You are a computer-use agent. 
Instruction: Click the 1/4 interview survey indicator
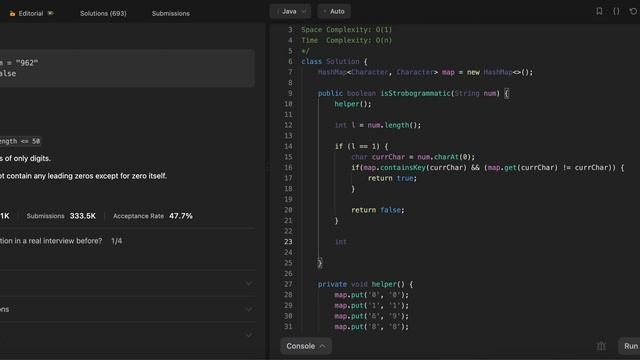(117, 241)
